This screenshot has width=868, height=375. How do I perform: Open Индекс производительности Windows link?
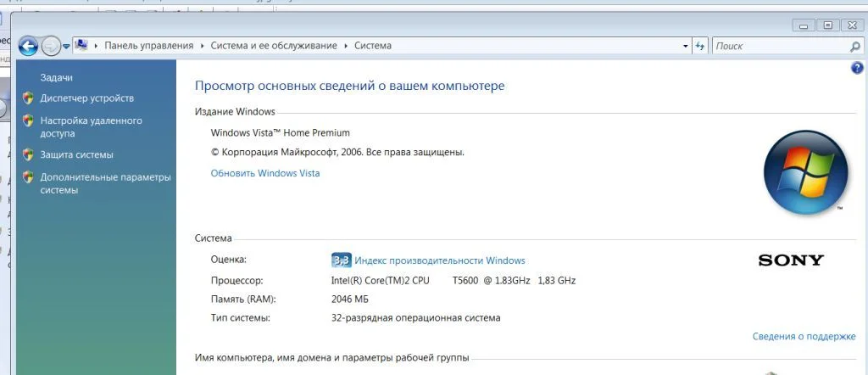click(x=440, y=260)
